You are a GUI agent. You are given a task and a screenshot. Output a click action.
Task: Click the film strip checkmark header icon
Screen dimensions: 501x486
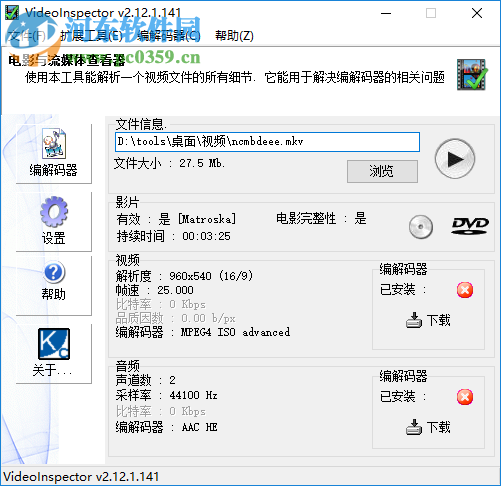pyautogui.click(x=472, y=75)
